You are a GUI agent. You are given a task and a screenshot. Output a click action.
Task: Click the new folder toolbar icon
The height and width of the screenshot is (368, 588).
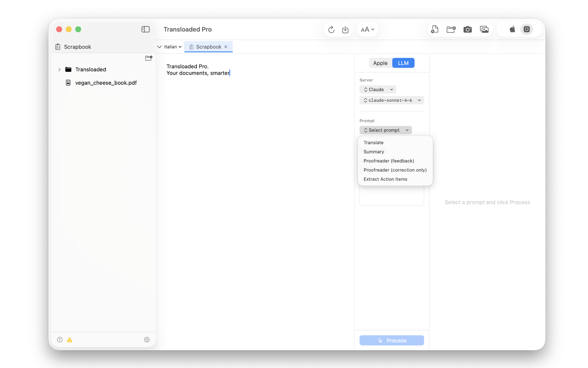pos(451,29)
